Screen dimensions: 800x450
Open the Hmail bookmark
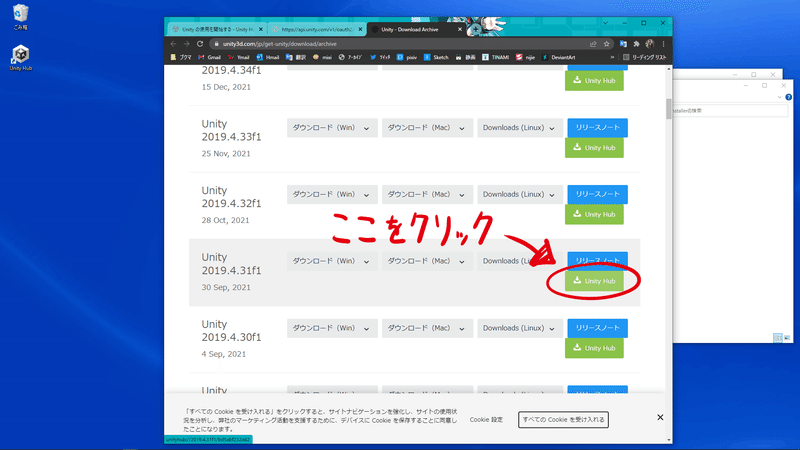click(x=267, y=58)
